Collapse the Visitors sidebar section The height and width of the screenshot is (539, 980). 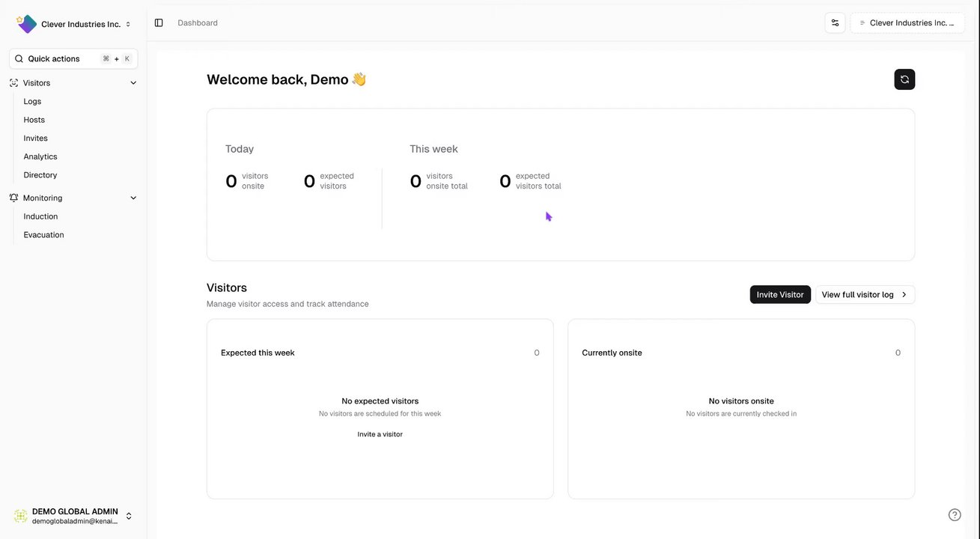[133, 83]
